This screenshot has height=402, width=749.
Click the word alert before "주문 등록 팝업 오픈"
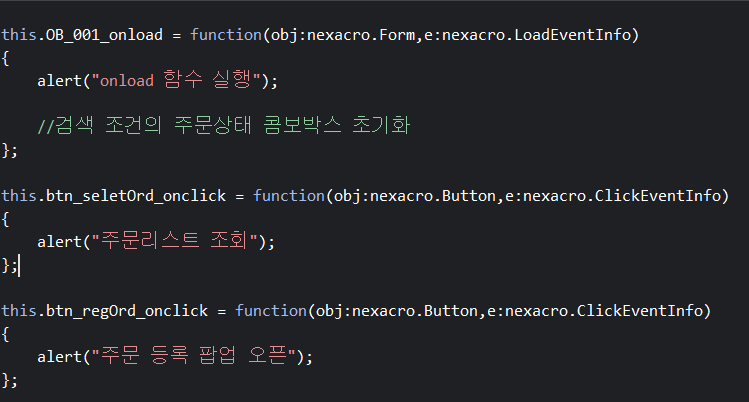60,357
